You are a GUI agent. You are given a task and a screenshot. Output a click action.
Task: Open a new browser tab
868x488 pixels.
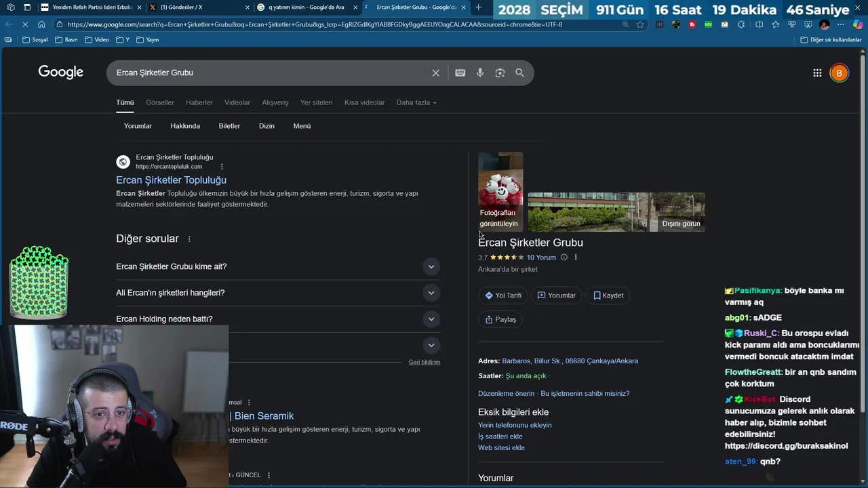[x=478, y=7]
